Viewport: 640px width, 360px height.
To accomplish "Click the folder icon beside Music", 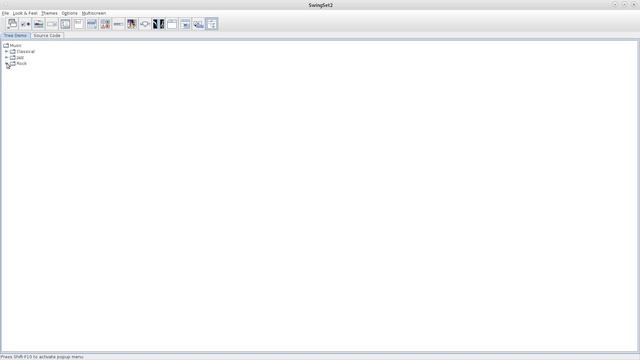I will pos(6,46).
